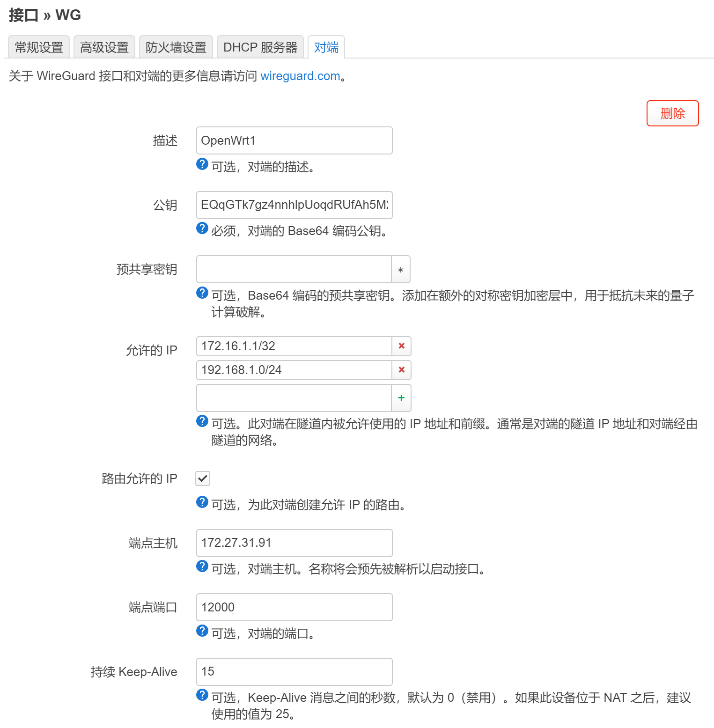Switch to the DHCP 服务器 tab
This screenshot has height=728, width=714.
[x=260, y=47]
